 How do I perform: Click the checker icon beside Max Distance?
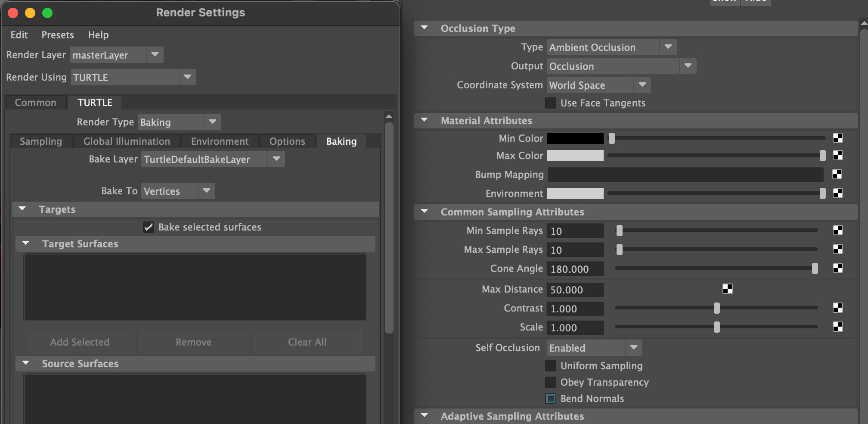(x=727, y=289)
